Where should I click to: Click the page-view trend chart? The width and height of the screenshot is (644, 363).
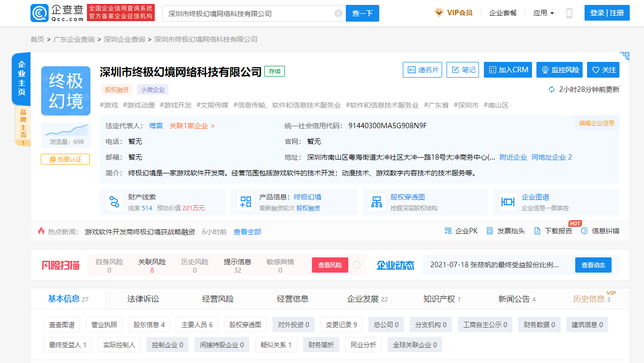click(x=66, y=130)
